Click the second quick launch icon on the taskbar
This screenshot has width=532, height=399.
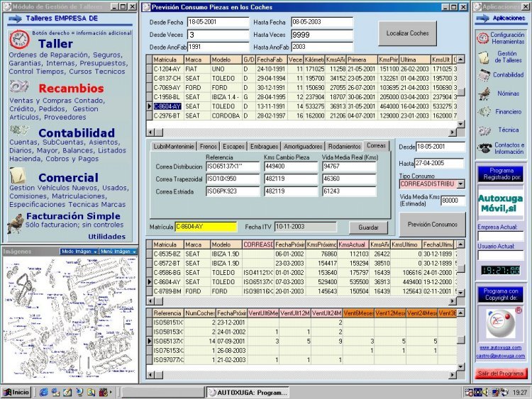(55, 392)
